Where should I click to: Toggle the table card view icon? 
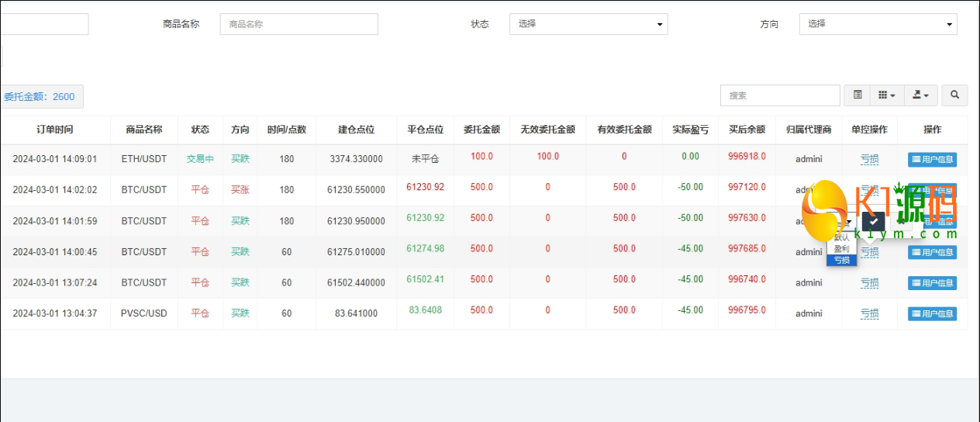pos(857,95)
